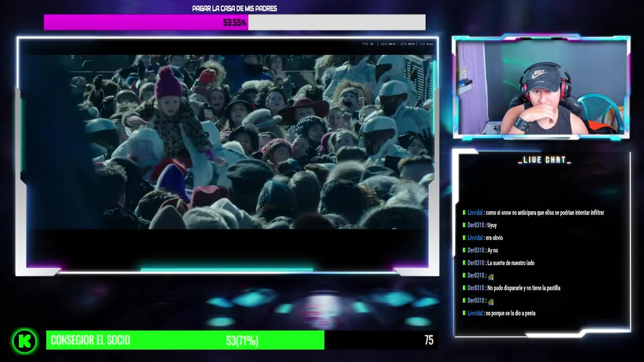Click the chat text 'Ay no'

point(493,250)
